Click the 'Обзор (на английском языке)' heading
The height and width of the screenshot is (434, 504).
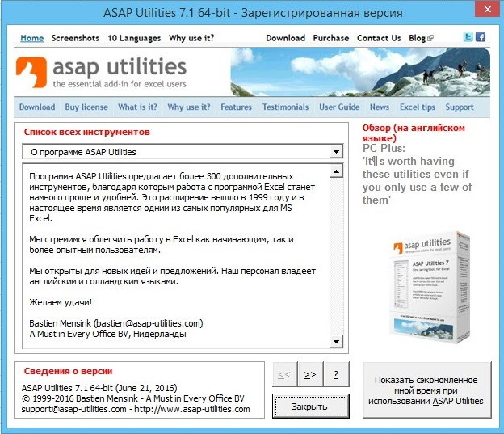click(414, 133)
